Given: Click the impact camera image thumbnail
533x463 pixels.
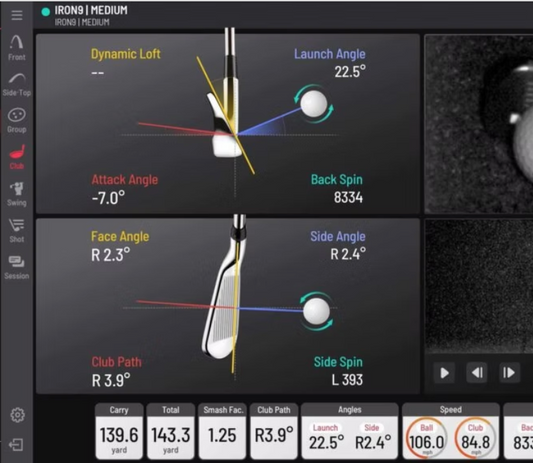Looking at the screenshot, I should coord(479,124).
